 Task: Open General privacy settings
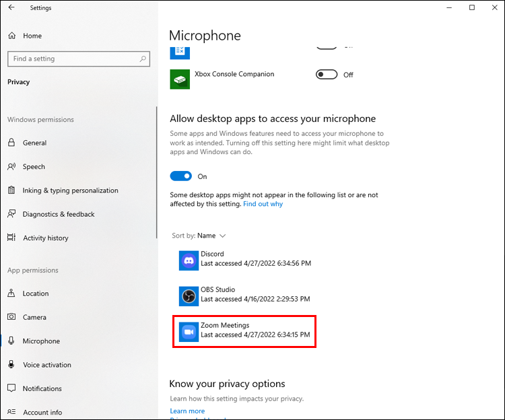click(34, 143)
